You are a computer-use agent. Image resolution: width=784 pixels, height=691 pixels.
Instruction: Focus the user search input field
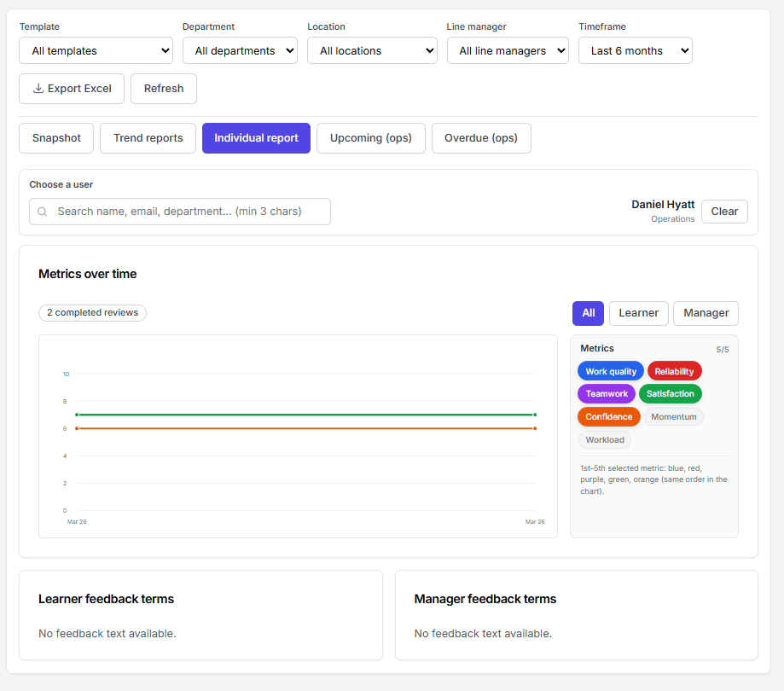click(x=180, y=212)
